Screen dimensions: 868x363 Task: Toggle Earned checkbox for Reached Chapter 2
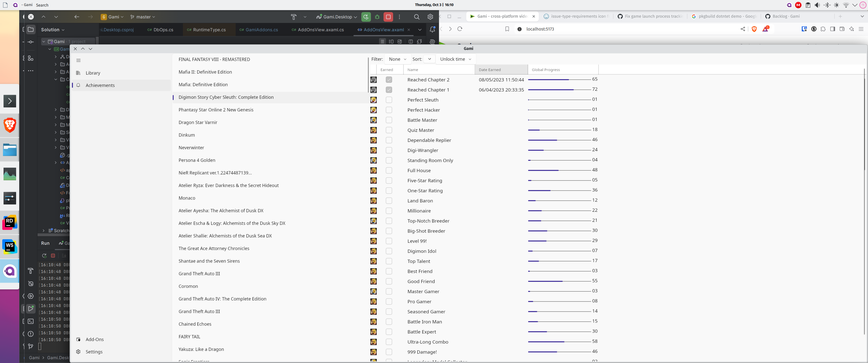point(389,80)
